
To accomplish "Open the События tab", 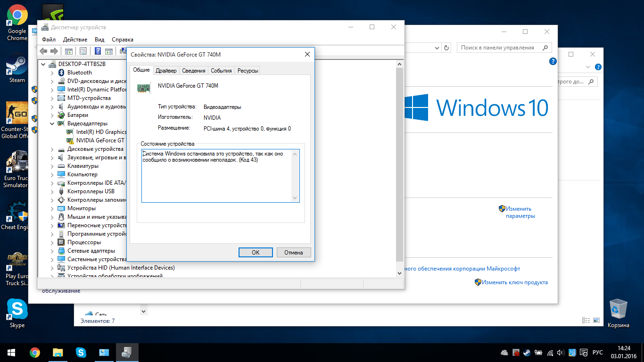I will pyautogui.click(x=221, y=71).
